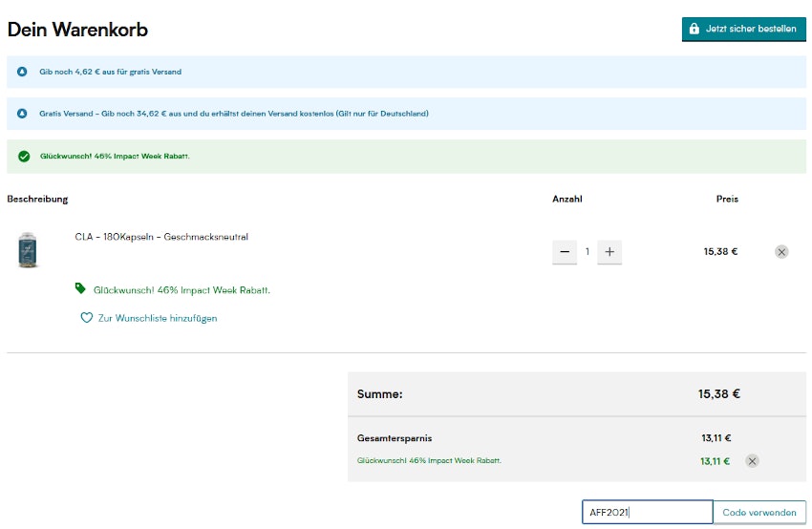Screen dimensions: 812x529
Task: Decrease CLA quantity with the minus button
Action: click(565, 252)
